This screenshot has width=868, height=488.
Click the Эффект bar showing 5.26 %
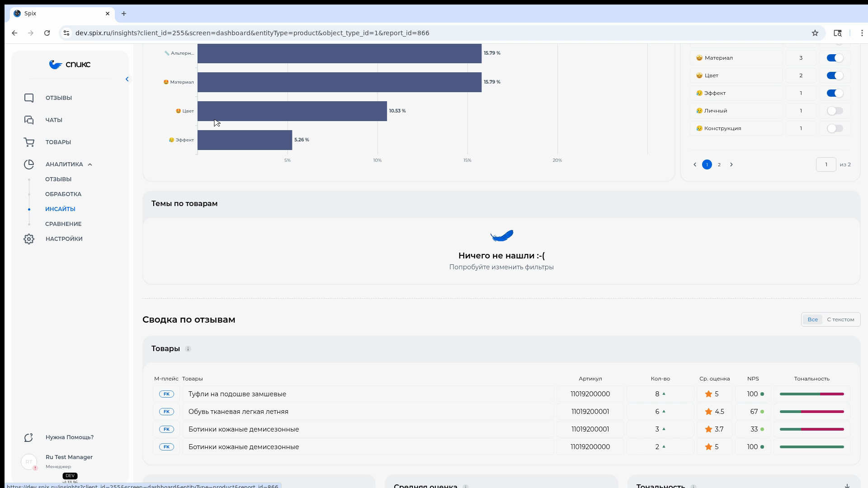(x=245, y=140)
